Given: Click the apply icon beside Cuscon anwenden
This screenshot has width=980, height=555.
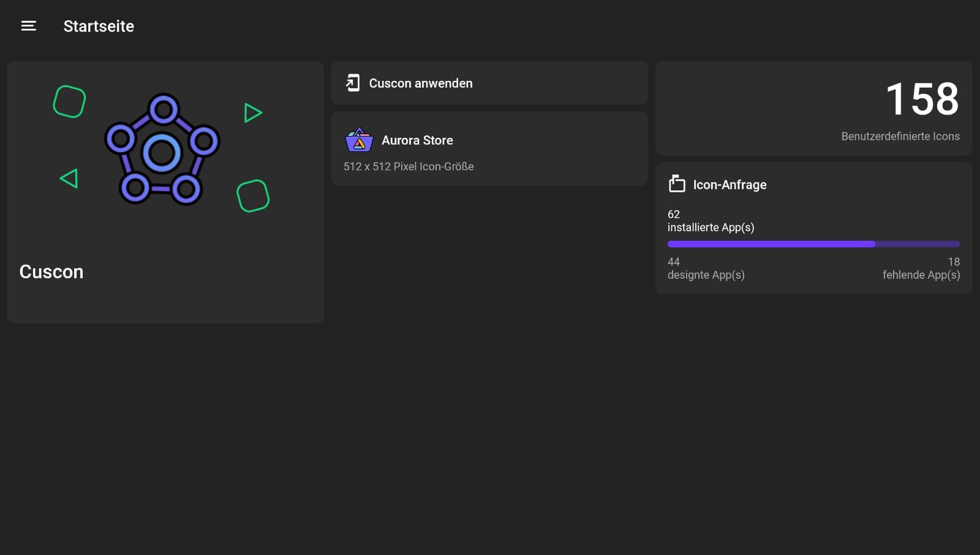Looking at the screenshot, I should pyautogui.click(x=353, y=83).
